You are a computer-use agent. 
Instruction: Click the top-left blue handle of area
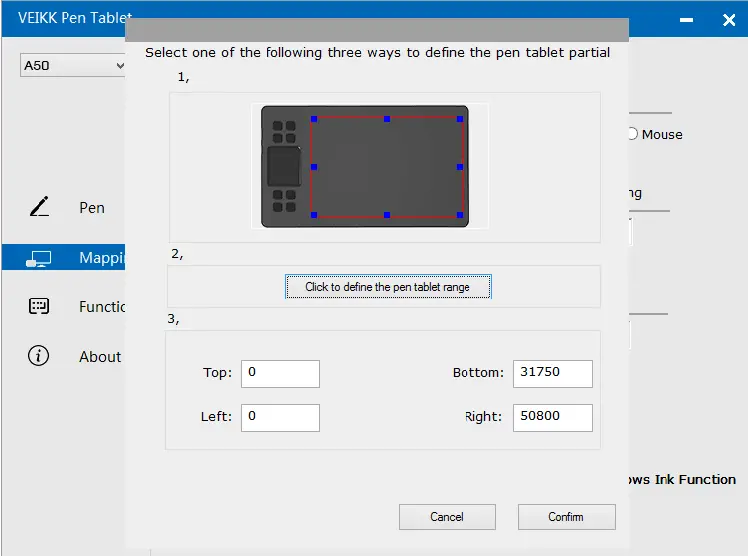314,119
